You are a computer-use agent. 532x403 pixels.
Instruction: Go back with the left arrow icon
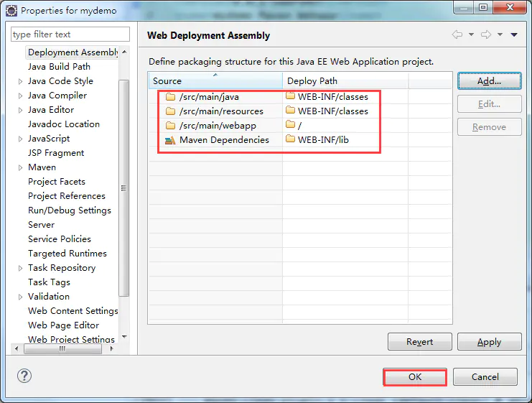point(457,34)
